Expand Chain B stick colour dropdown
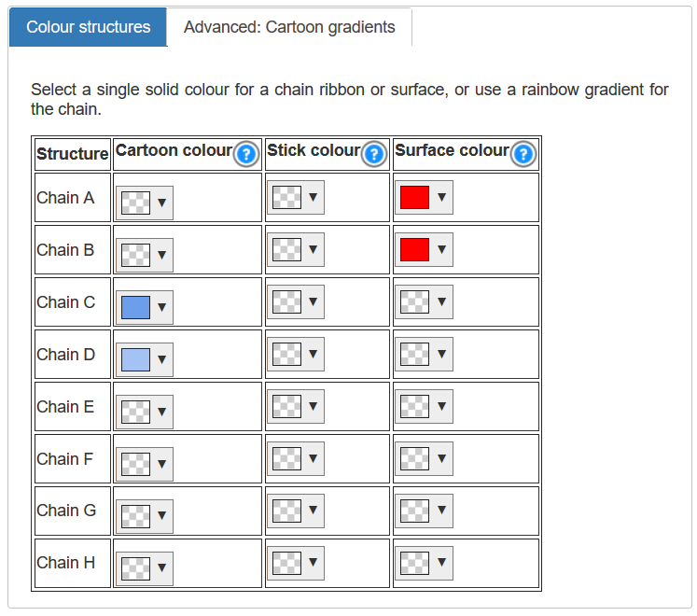The image size is (697, 616). point(297,250)
